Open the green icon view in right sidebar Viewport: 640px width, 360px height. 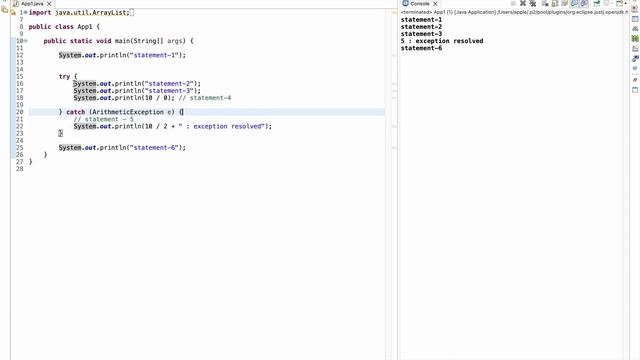point(635,39)
